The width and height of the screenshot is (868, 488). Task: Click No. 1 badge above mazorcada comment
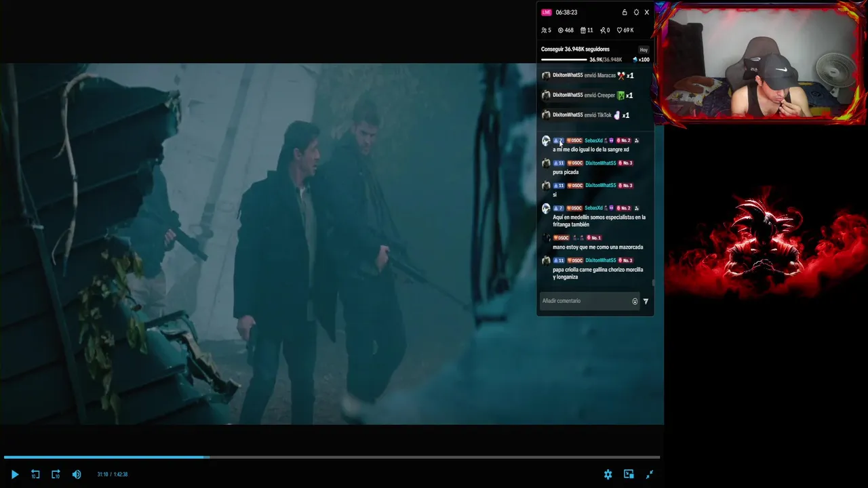594,237
